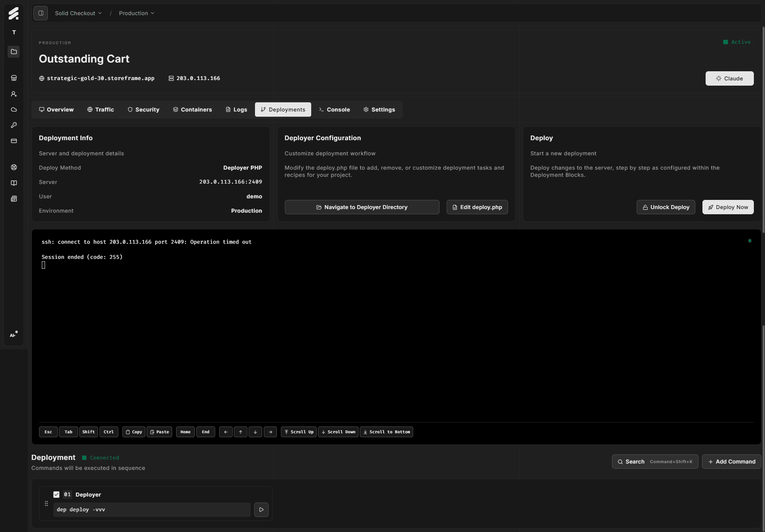Open the Console tab
The image size is (765, 532).
coord(334,110)
